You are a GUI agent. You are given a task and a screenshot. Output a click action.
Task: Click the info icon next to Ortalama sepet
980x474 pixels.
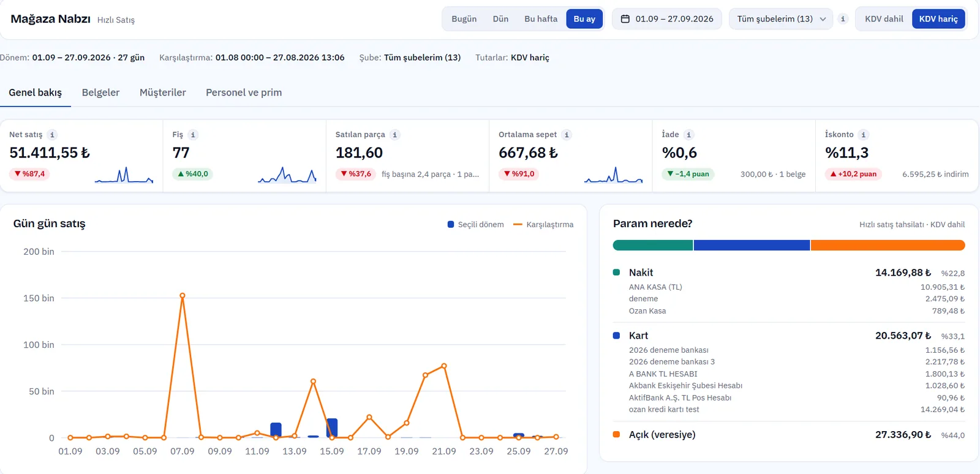point(567,135)
